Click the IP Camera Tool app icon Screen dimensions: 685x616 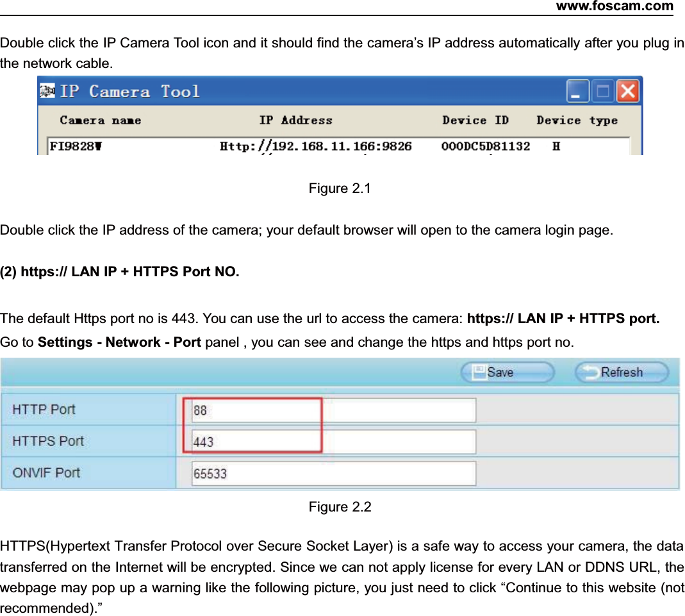point(47,91)
